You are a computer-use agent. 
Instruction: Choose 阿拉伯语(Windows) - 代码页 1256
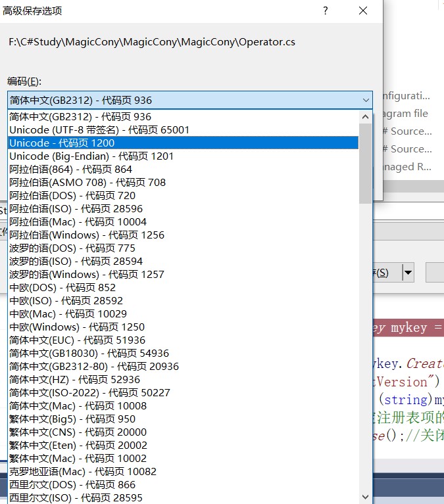coord(183,235)
